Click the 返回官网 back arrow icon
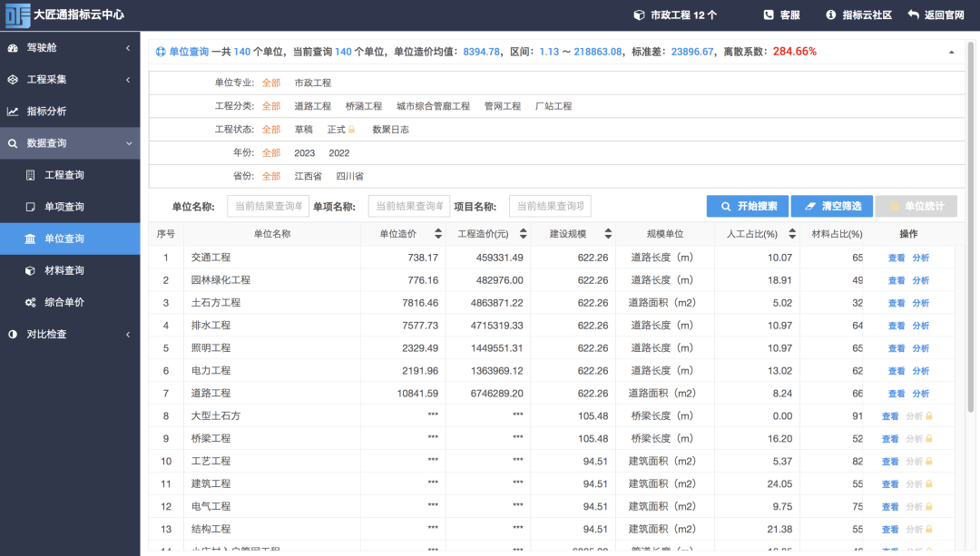 913,15
